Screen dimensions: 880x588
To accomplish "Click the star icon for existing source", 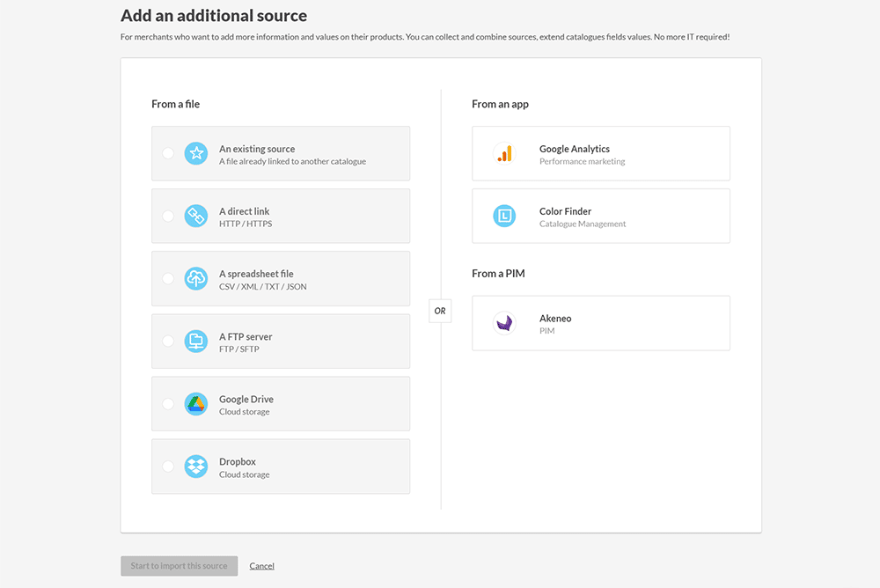I will point(196,153).
